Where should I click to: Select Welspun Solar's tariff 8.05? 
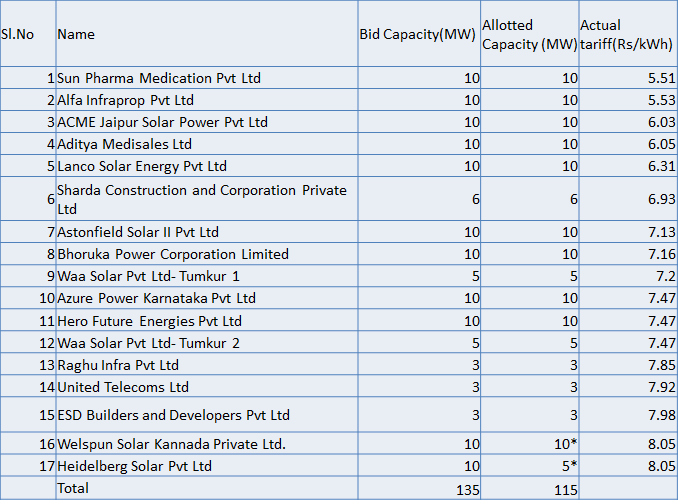662,444
